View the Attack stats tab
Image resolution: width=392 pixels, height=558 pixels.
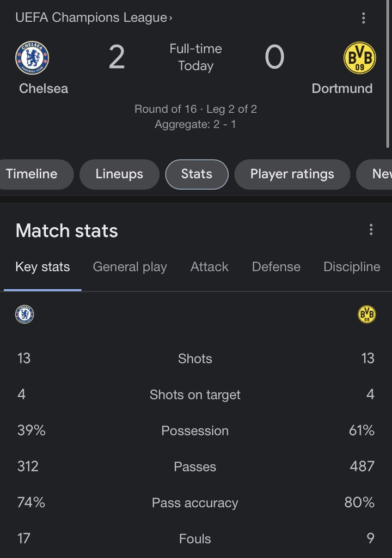(209, 267)
